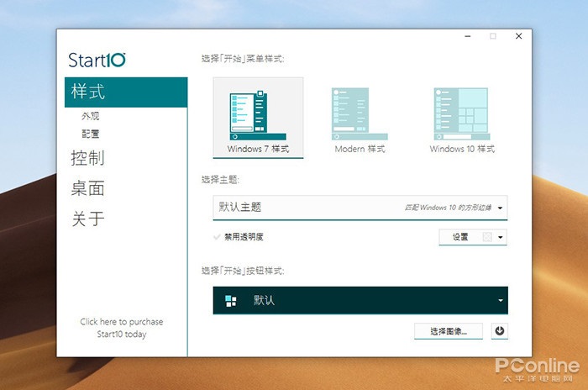Select the 外观 sub-item

pos(91,117)
